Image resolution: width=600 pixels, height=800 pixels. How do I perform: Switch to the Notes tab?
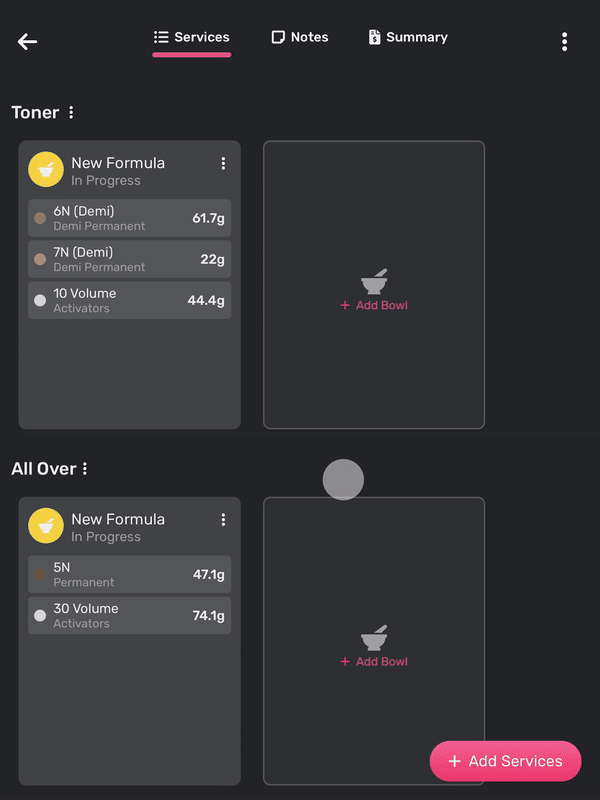(x=300, y=37)
